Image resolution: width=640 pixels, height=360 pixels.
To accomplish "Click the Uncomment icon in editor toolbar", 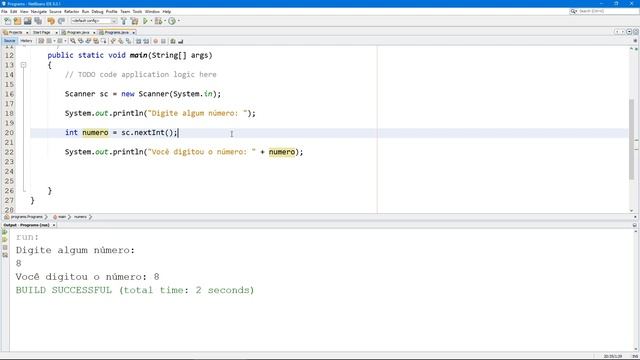I will point(180,41).
